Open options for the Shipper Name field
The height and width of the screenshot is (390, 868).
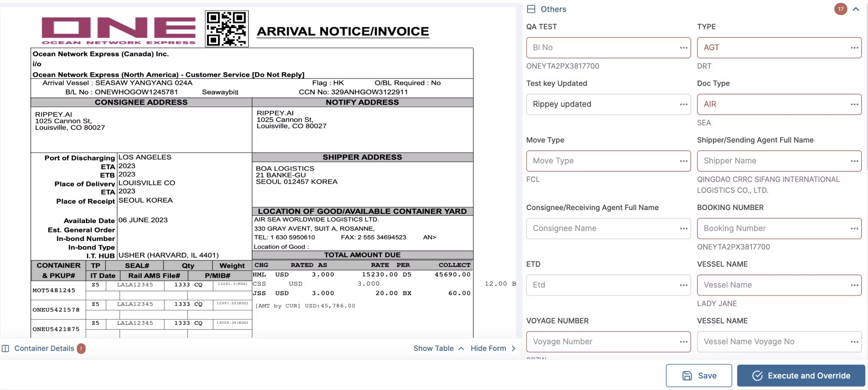tap(854, 161)
